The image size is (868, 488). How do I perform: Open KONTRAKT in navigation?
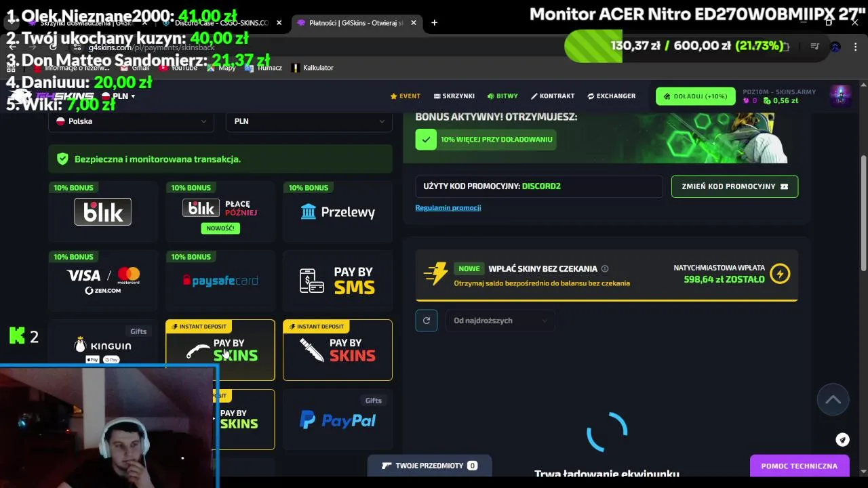pyautogui.click(x=553, y=96)
